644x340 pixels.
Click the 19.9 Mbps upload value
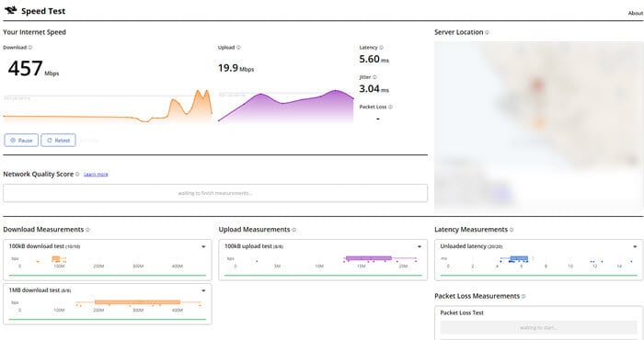click(236, 68)
